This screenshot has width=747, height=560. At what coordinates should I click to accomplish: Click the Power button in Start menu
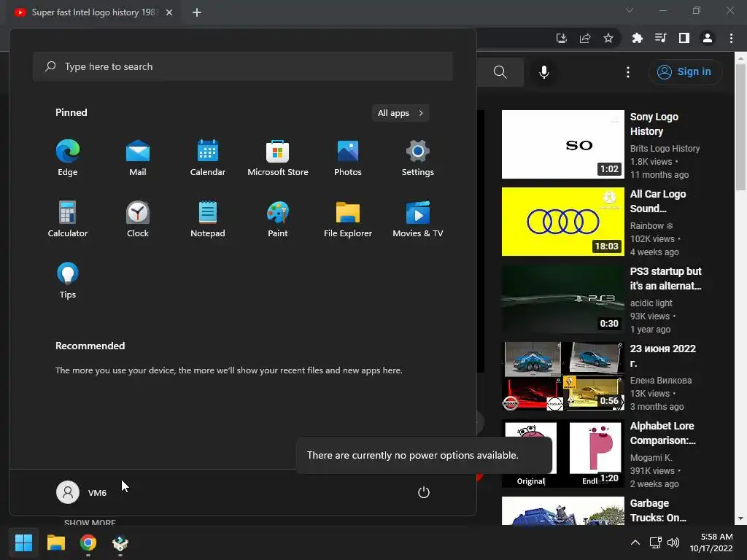click(424, 492)
